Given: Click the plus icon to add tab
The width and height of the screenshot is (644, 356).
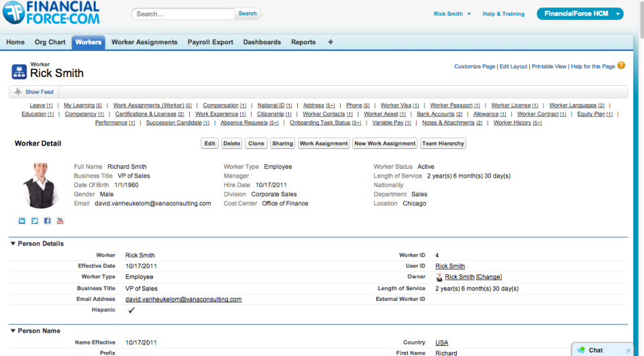Looking at the screenshot, I should click(330, 42).
